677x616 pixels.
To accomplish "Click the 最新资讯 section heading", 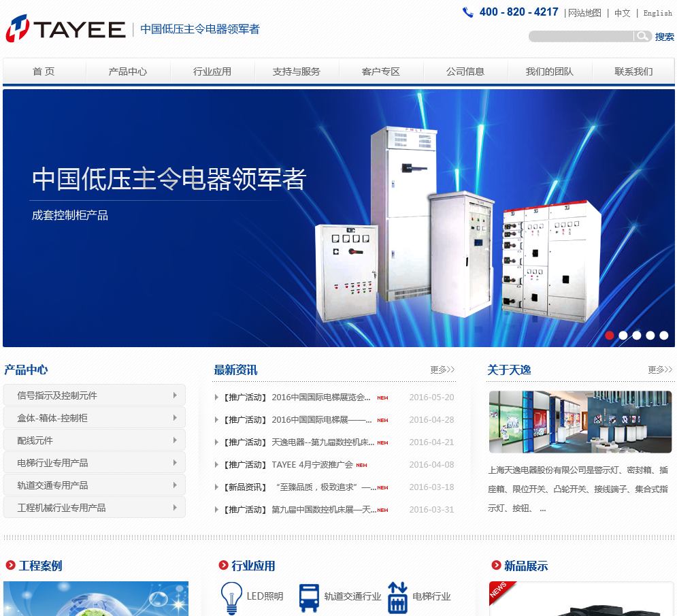I will (235, 370).
